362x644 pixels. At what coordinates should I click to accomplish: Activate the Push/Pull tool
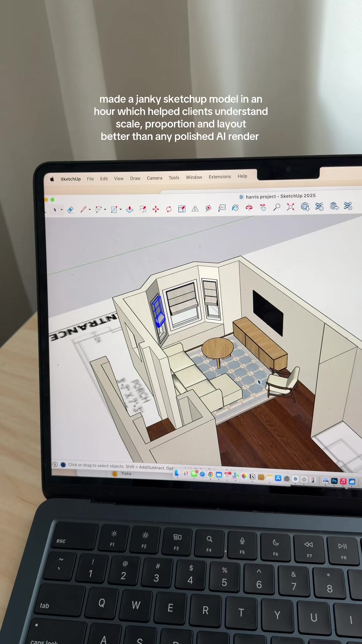pos(130,210)
